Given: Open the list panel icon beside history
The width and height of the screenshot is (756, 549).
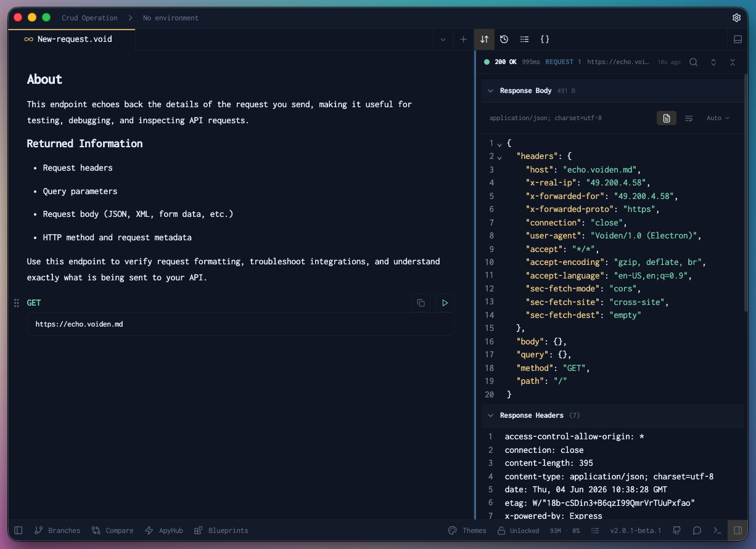Looking at the screenshot, I should coord(524,39).
